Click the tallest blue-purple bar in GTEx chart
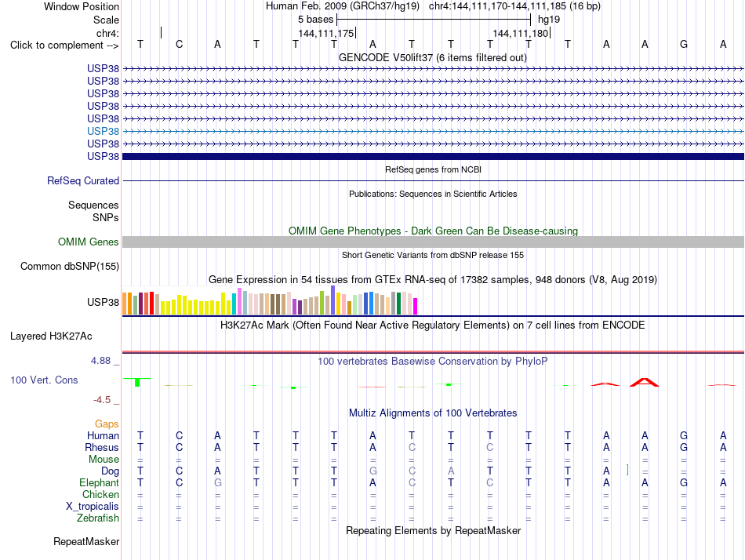Image resolution: width=745 pixels, height=560 pixels. point(333,300)
